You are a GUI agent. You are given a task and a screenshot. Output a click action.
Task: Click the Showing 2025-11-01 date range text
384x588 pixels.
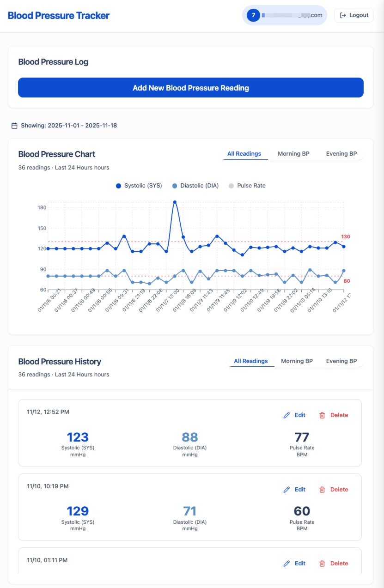[x=69, y=125]
